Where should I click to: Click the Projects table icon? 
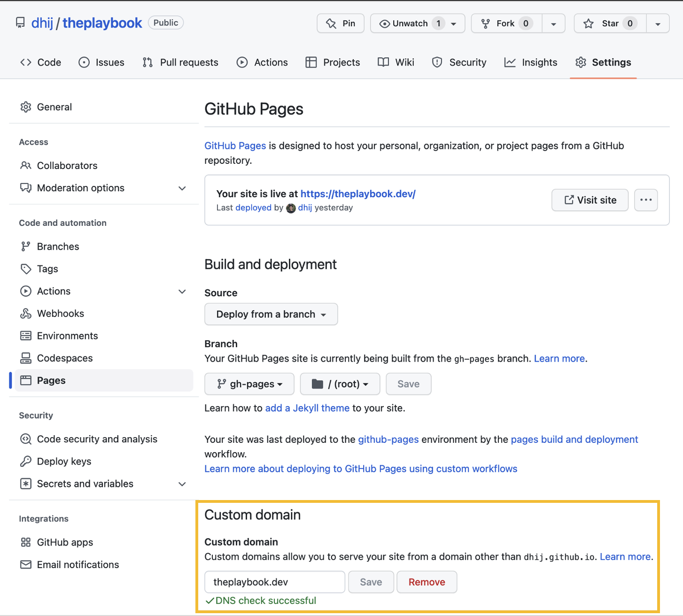click(x=311, y=62)
